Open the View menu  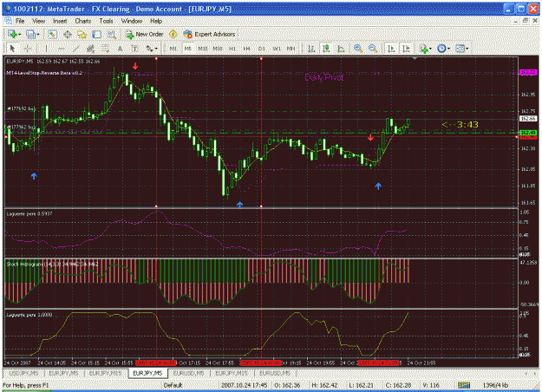[38, 21]
